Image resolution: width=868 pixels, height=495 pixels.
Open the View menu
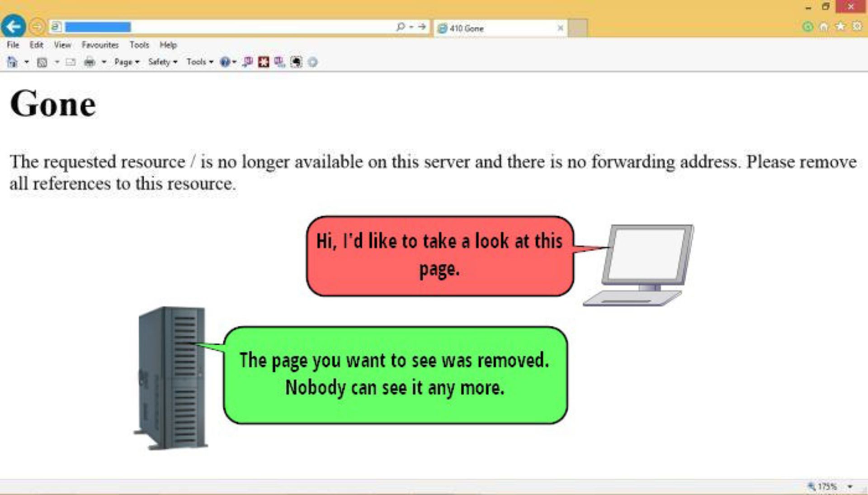click(62, 45)
